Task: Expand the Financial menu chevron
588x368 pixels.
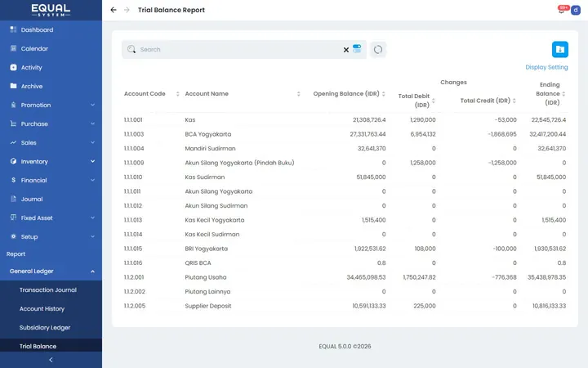Action: (x=92, y=180)
